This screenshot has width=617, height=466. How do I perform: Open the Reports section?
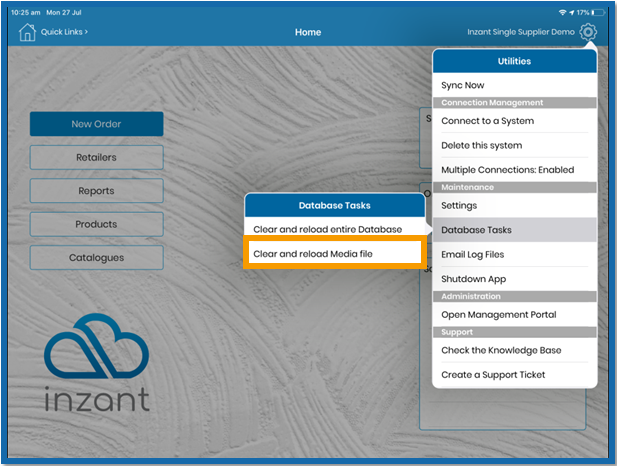coord(96,191)
